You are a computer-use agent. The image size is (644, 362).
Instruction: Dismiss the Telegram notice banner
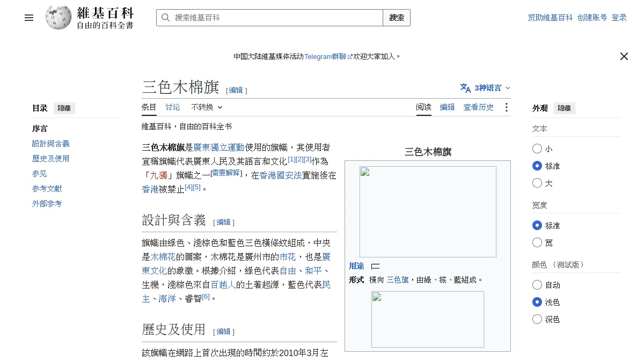pos(624,56)
